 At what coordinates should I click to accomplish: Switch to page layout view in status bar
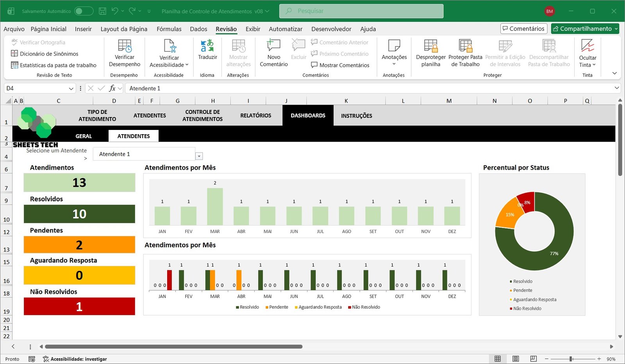(516, 359)
